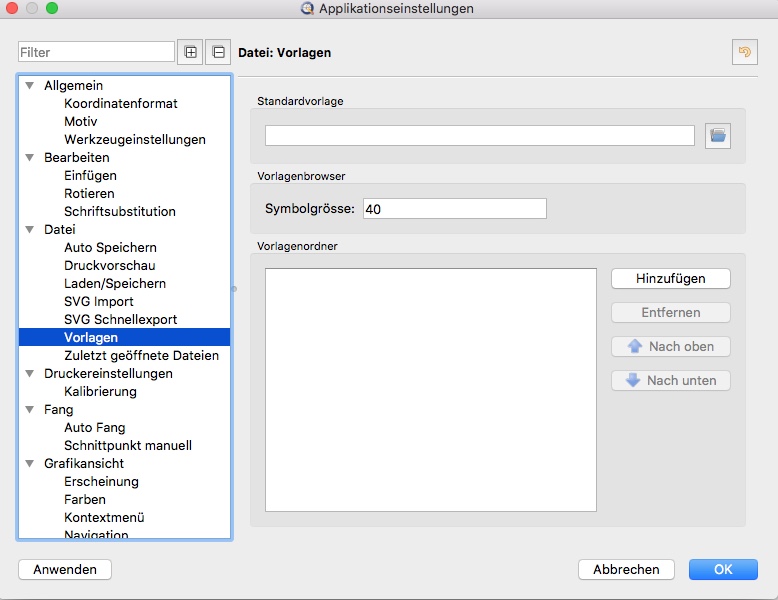Click the Anwenden button
Viewport: 778px width, 600px height.
(x=65, y=569)
